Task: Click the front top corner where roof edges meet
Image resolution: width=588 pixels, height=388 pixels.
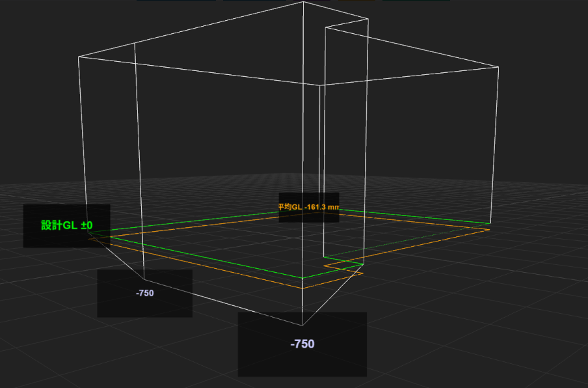Action: pyautogui.click(x=319, y=85)
